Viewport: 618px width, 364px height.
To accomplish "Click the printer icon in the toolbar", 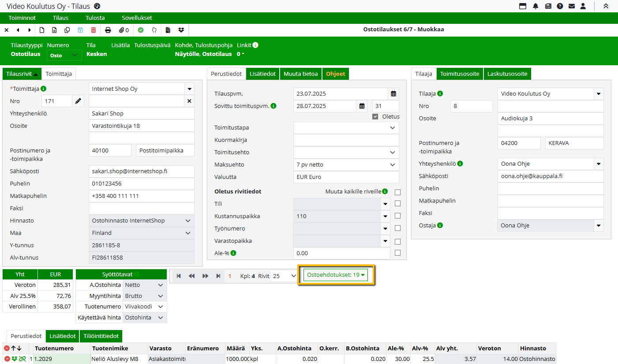I will (x=108, y=30).
